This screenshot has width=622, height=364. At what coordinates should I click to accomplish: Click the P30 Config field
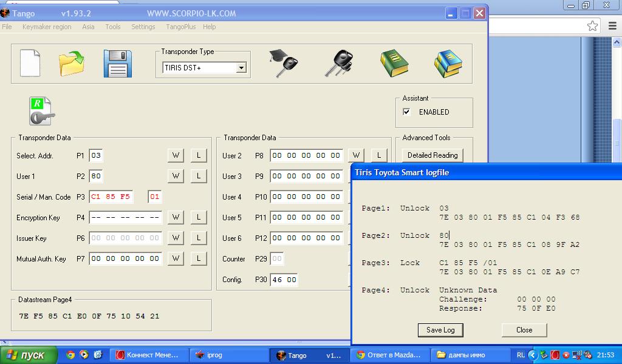284,280
